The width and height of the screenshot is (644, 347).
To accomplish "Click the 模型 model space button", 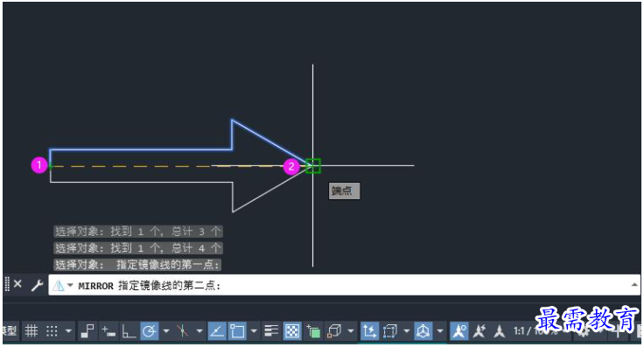I will pos(9,330).
